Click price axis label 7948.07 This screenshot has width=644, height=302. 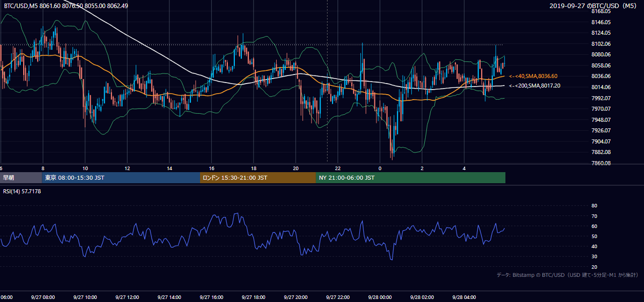(x=601, y=120)
